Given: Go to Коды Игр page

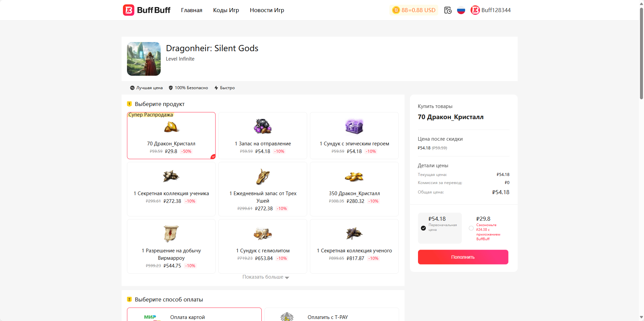Looking at the screenshot, I should click(226, 10).
